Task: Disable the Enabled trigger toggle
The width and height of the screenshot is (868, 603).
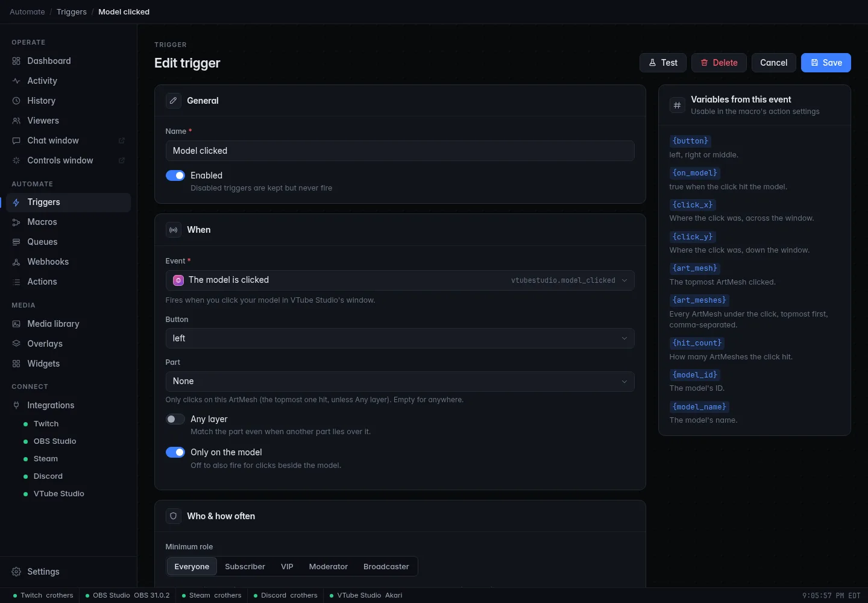Action: tap(175, 175)
